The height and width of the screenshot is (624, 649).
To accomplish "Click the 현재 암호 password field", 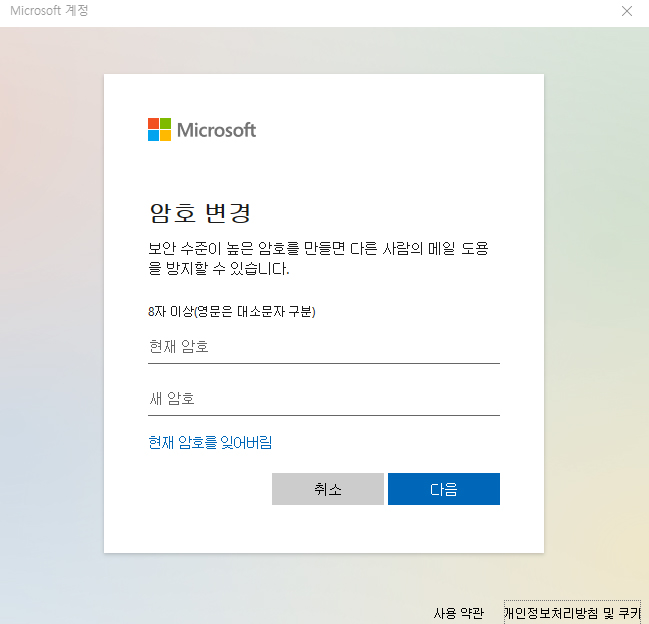I will pos(324,347).
